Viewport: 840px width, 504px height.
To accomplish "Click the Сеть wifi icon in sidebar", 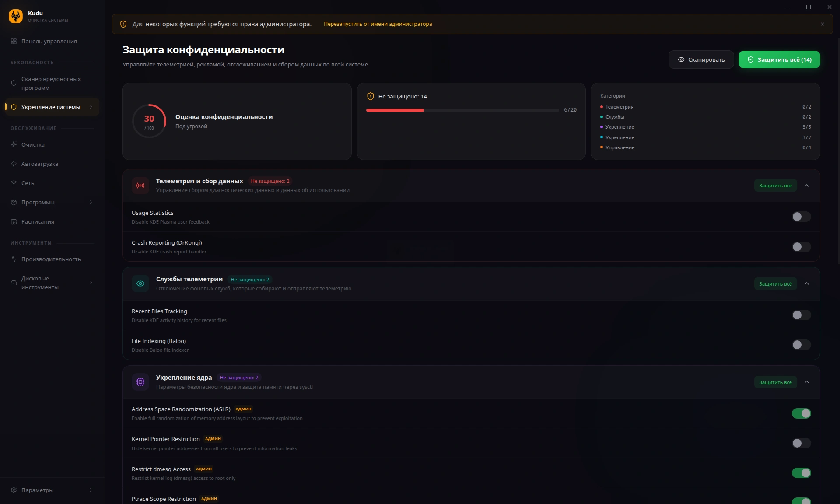I will point(14,183).
